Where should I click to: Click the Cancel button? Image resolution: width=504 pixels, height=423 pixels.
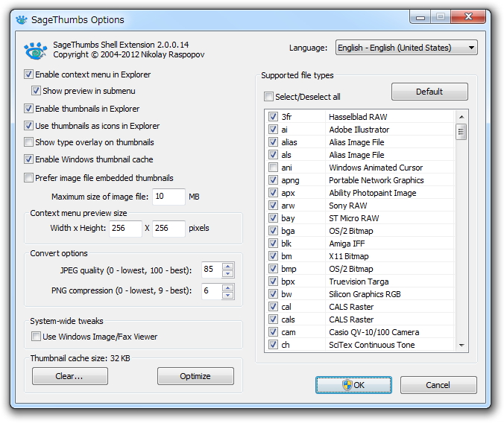pyautogui.click(x=438, y=385)
